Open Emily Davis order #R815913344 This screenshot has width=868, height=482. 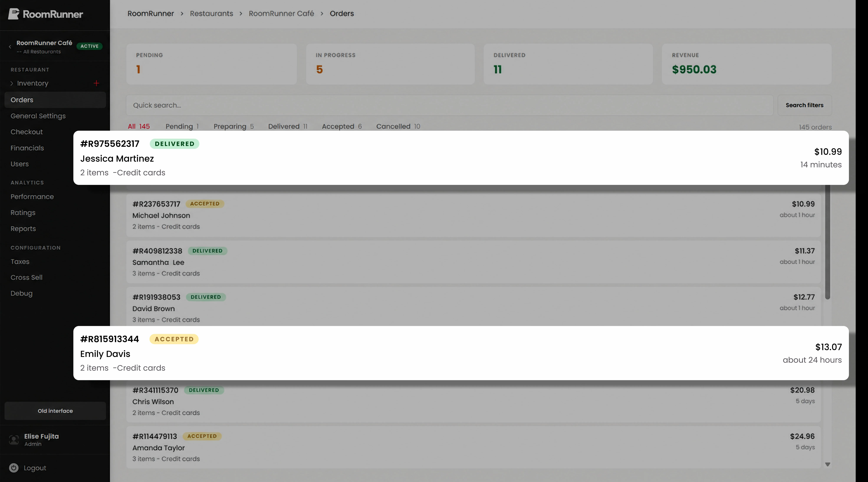click(461, 353)
